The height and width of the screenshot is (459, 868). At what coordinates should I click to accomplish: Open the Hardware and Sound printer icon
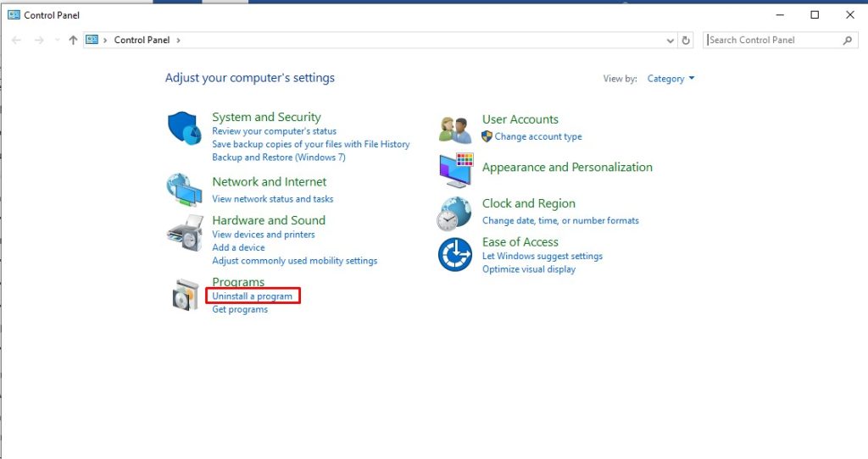coord(184,234)
